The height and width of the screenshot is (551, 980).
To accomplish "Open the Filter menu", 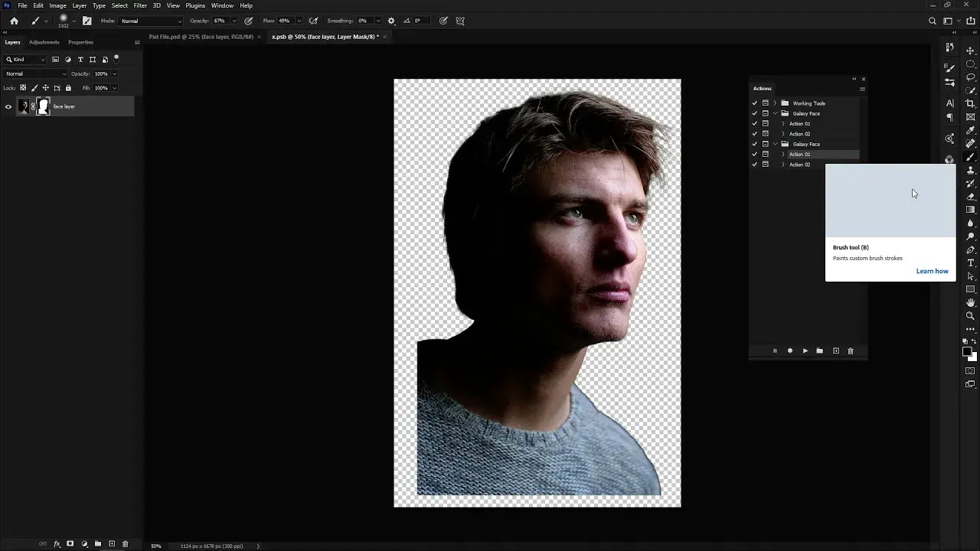I will [140, 5].
